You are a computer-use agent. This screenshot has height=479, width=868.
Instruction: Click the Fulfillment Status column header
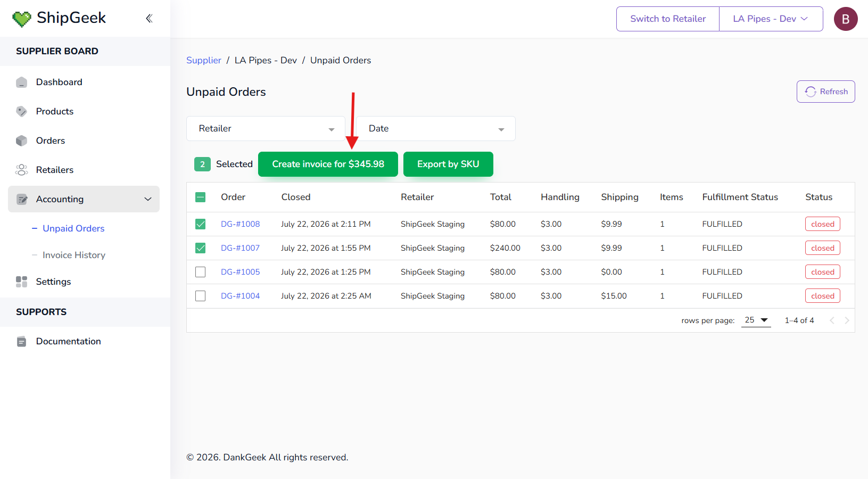click(x=740, y=197)
